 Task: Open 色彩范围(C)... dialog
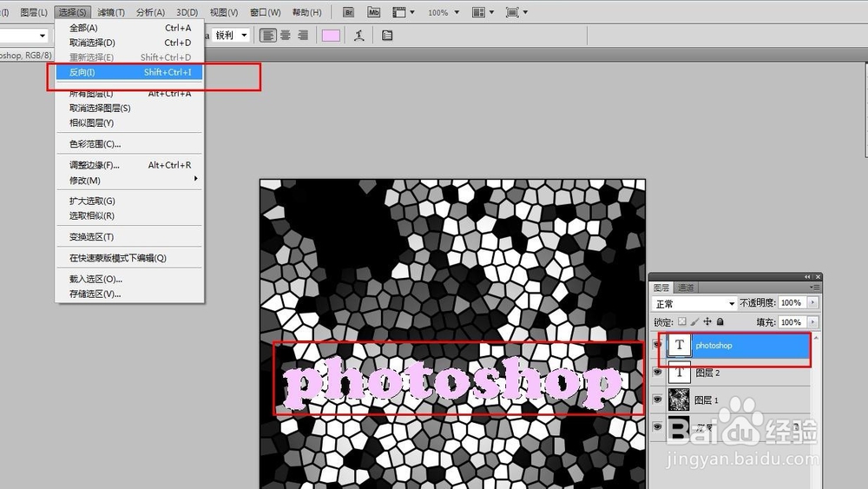[129, 144]
